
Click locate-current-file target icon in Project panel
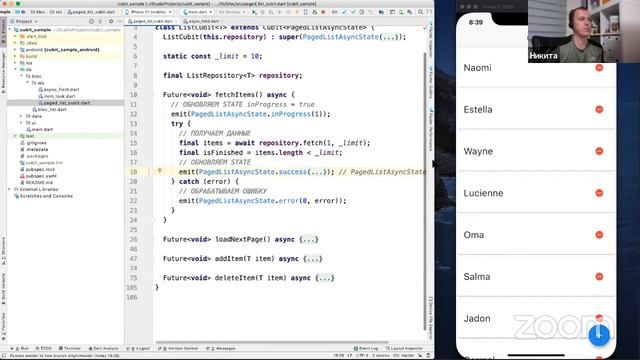point(91,21)
